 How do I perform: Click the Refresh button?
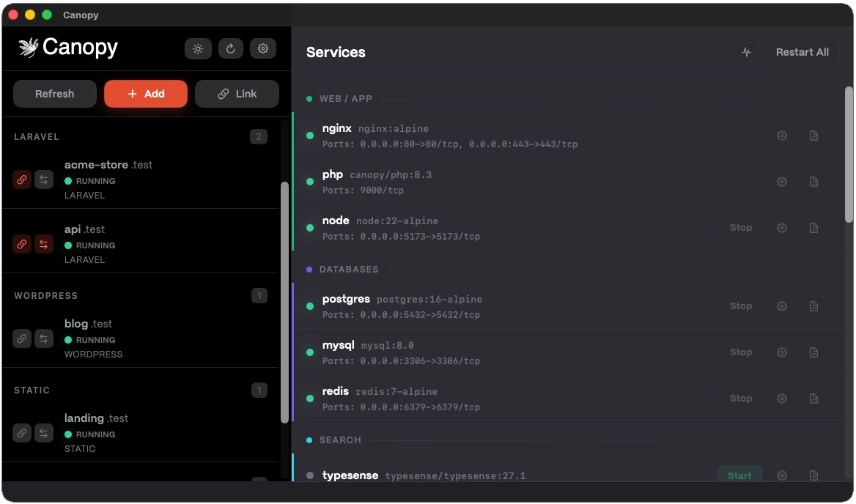54,94
